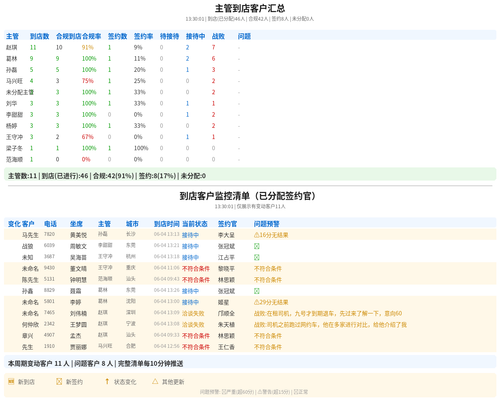Click the 问题预警 legend line at the bottom
Image resolution: width=500 pixels, height=414 pixels.
point(254,392)
